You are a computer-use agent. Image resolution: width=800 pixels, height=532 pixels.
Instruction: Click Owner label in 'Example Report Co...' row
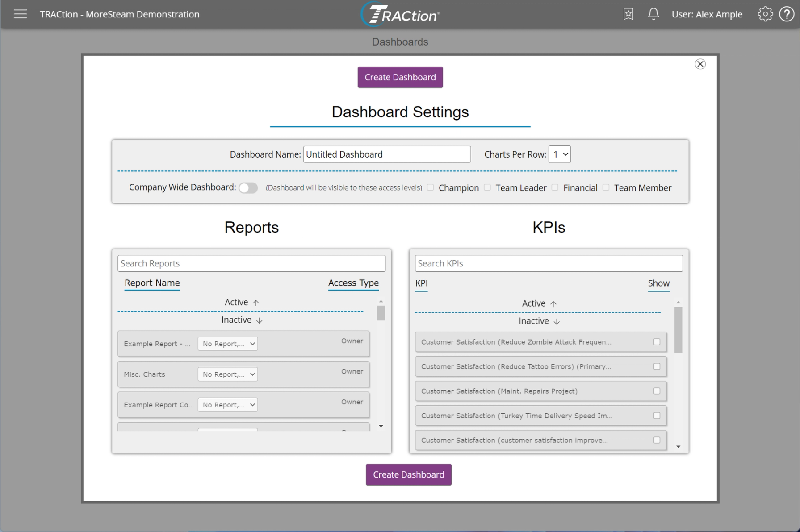point(352,402)
